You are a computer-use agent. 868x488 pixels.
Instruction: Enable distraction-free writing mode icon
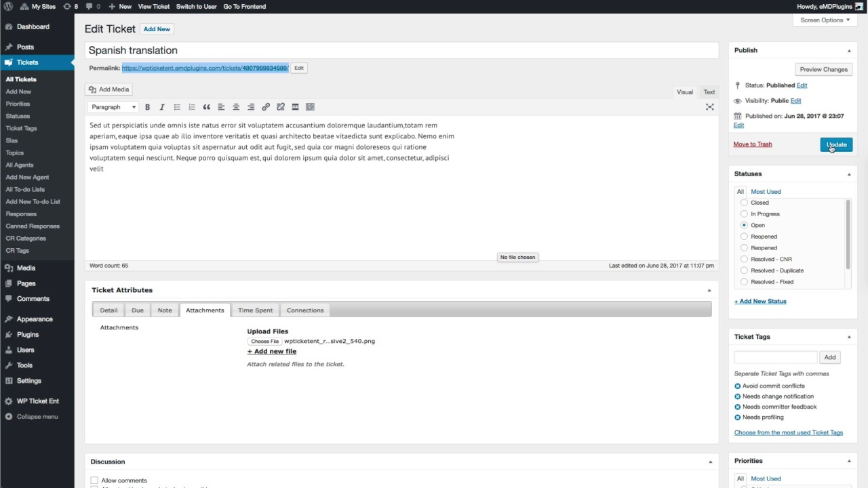pyautogui.click(x=710, y=107)
